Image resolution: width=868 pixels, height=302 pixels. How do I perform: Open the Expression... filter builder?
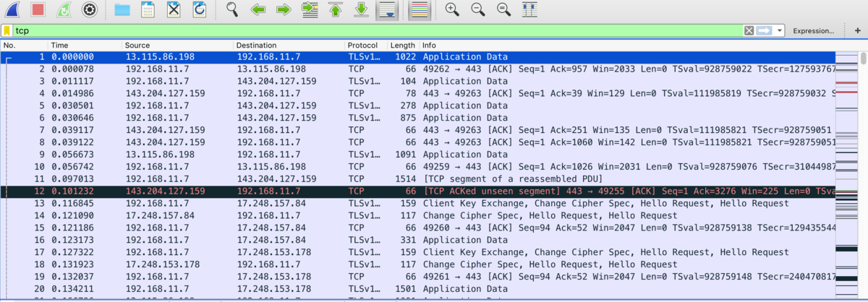tap(814, 31)
